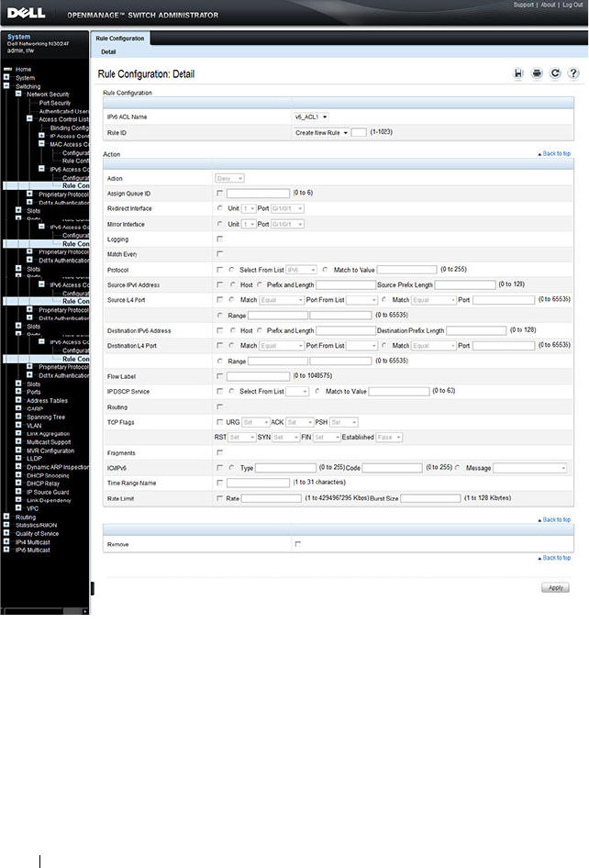Enable the Assign Queue ID checkbox
Viewport: 589px width, 868px height.
(220, 194)
